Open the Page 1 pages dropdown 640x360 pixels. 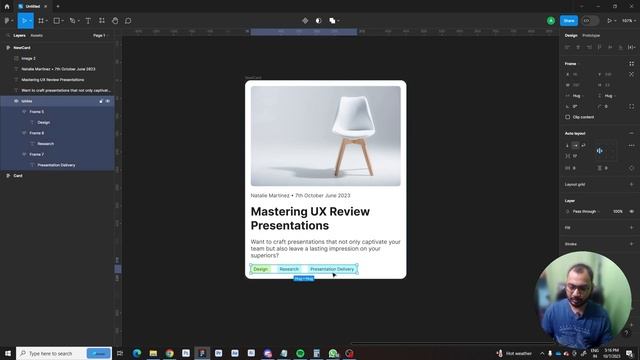(100, 36)
